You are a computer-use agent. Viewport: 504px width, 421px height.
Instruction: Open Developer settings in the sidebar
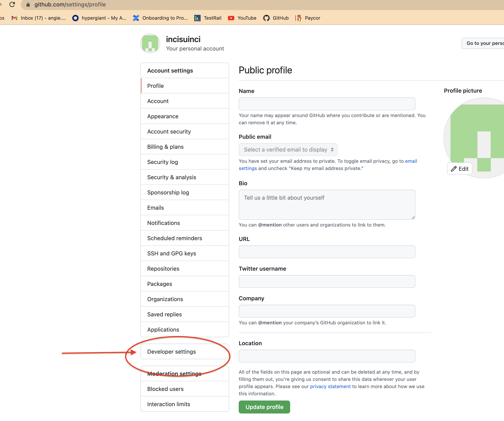coord(172,351)
